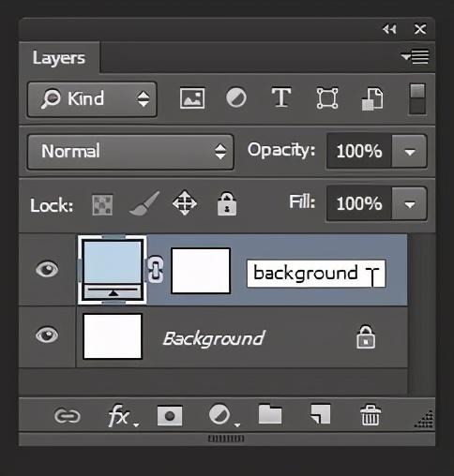Select the white layer mask thumbnail
Viewport: 454px width, 476px height.
(201, 271)
